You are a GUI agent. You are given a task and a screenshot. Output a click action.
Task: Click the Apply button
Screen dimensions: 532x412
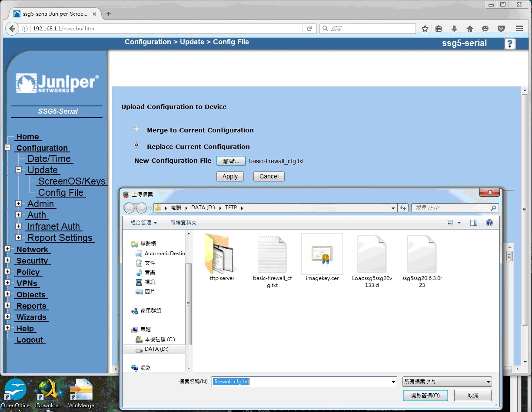pyautogui.click(x=230, y=176)
